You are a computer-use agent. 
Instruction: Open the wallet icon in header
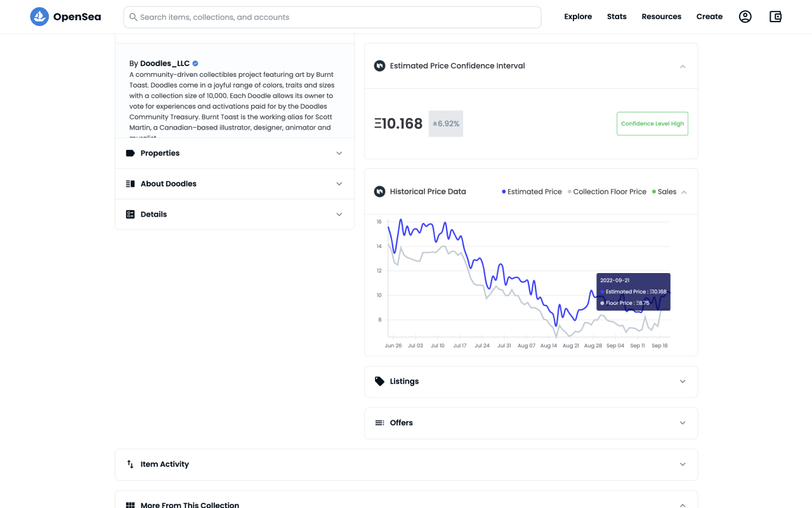tap(775, 17)
